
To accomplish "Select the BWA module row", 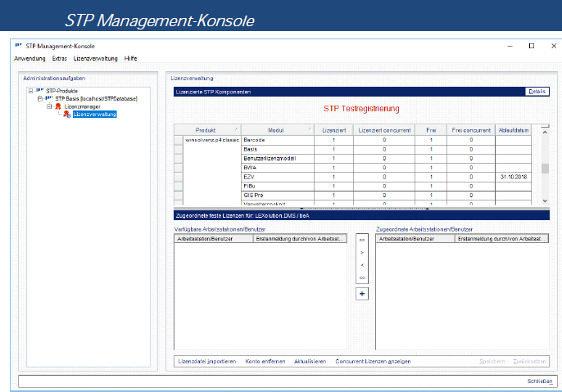I will click(387, 168).
